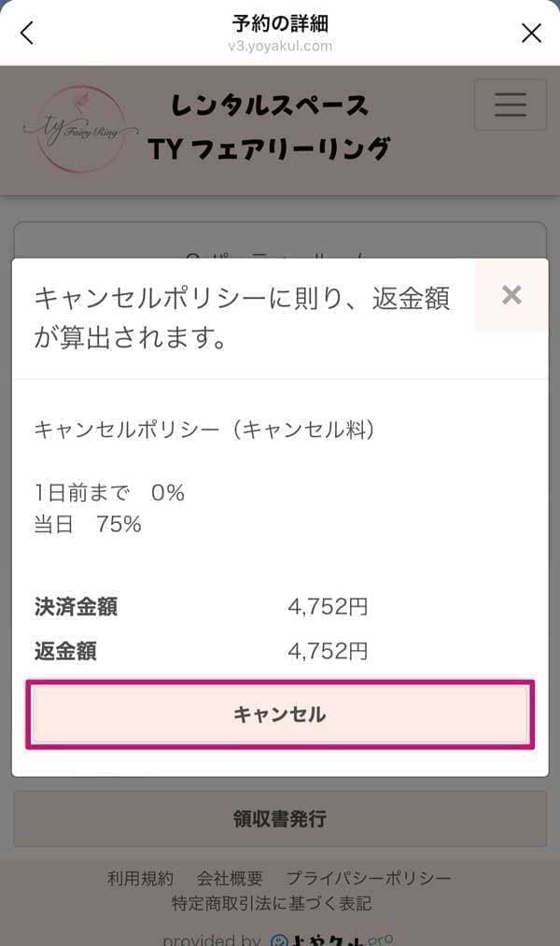Tap the 予約の詳細 page title
The width and height of the screenshot is (560, 946).
(x=280, y=22)
